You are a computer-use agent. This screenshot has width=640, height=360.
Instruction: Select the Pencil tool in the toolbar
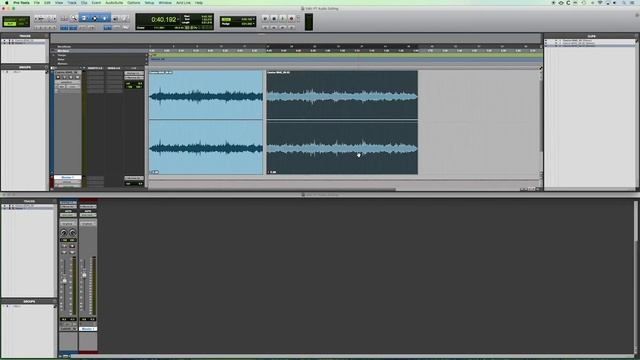(x=124, y=18)
